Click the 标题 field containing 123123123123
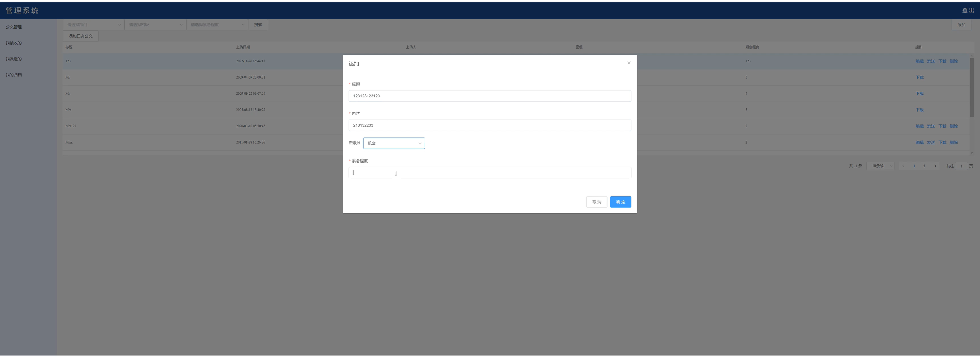The width and height of the screenshot is (980, 357). (489, 96)
